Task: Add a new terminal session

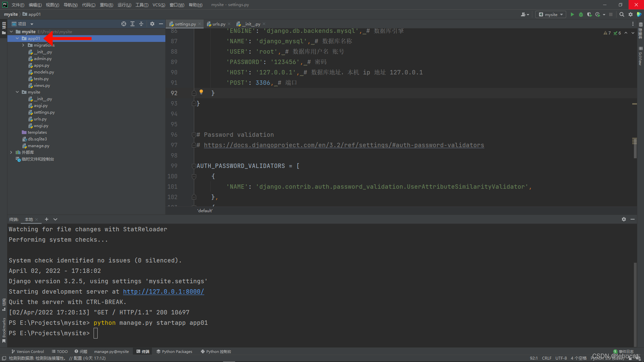Action: click(x=47, y=219)
